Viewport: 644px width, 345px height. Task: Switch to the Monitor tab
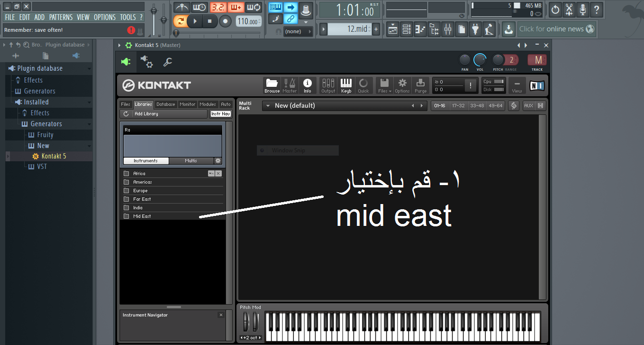click(188, 104)
